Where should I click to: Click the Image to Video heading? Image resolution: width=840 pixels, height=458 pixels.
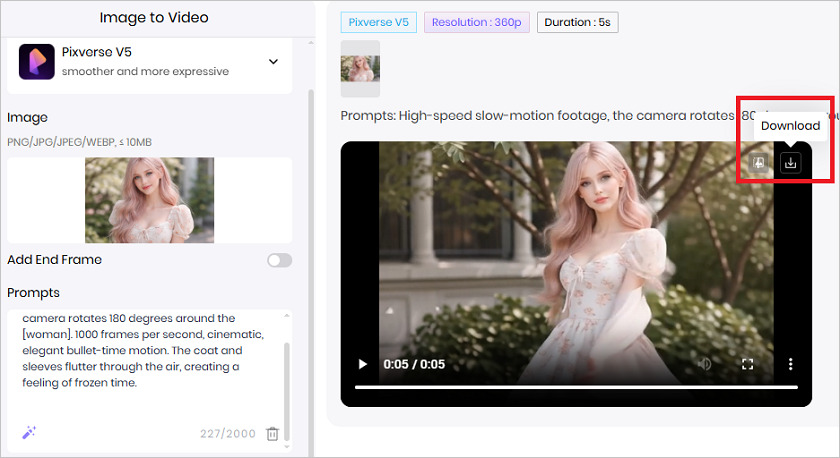pyautogui.click(x=154, y=18)
